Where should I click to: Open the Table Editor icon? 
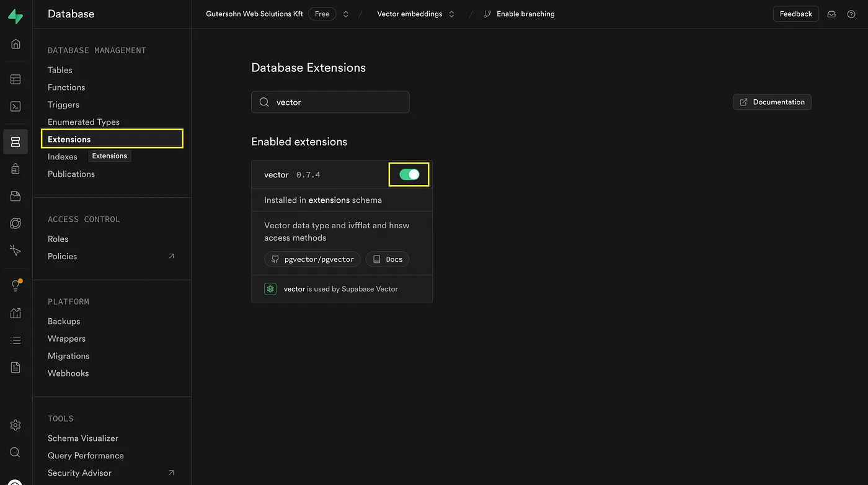tap(15, 79)
